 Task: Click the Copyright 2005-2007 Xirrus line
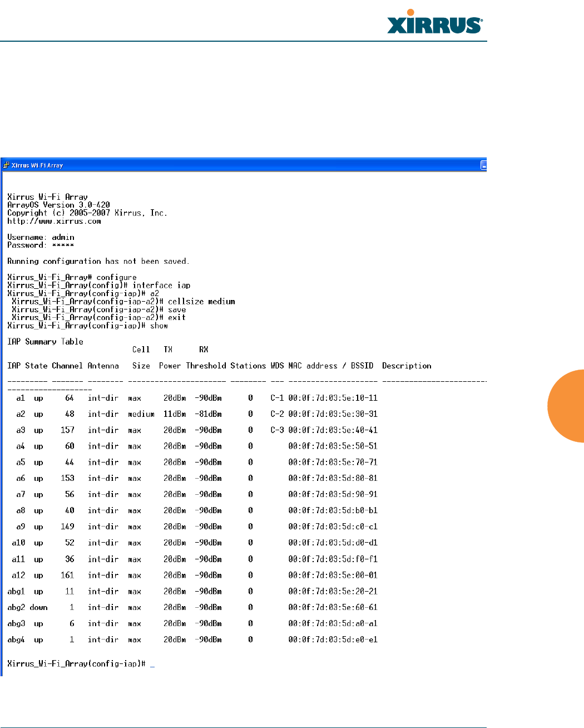pos(87,213)
